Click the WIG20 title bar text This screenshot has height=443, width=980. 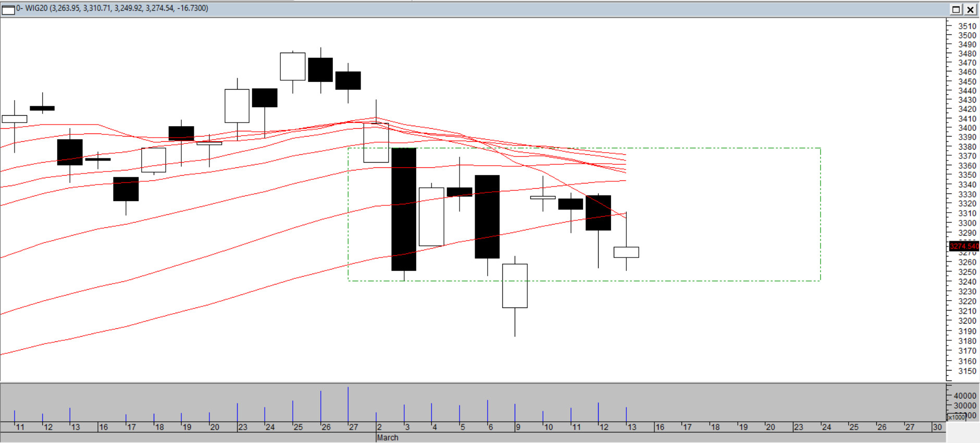coord(112,8)
